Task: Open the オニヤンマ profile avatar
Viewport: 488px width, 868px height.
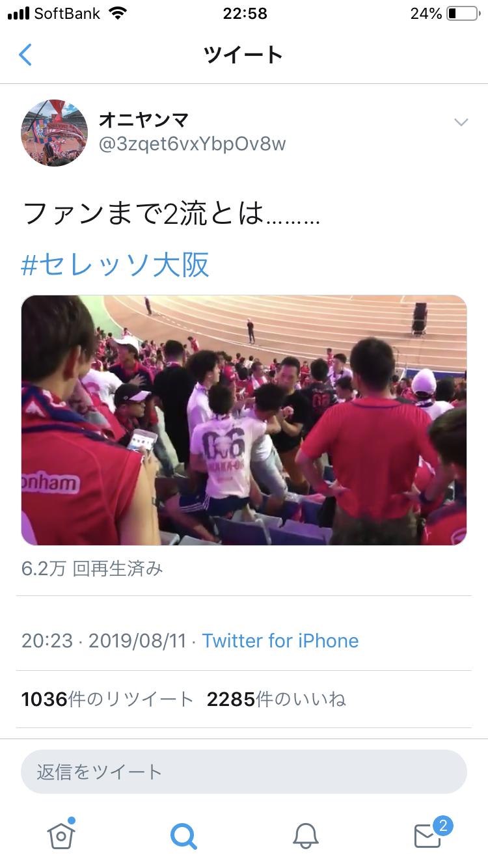Action: pyautogui.click(x=55, y=133)
